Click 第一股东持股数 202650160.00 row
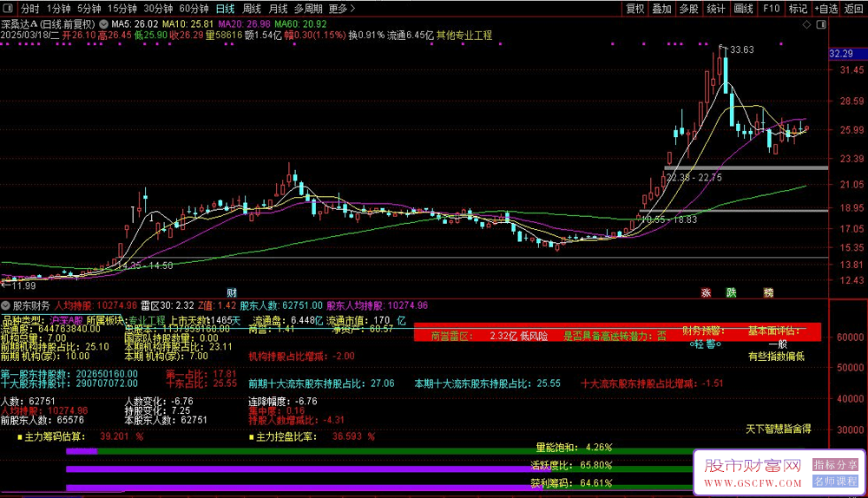This screenshot has height=498, width=868. [69, 374]
